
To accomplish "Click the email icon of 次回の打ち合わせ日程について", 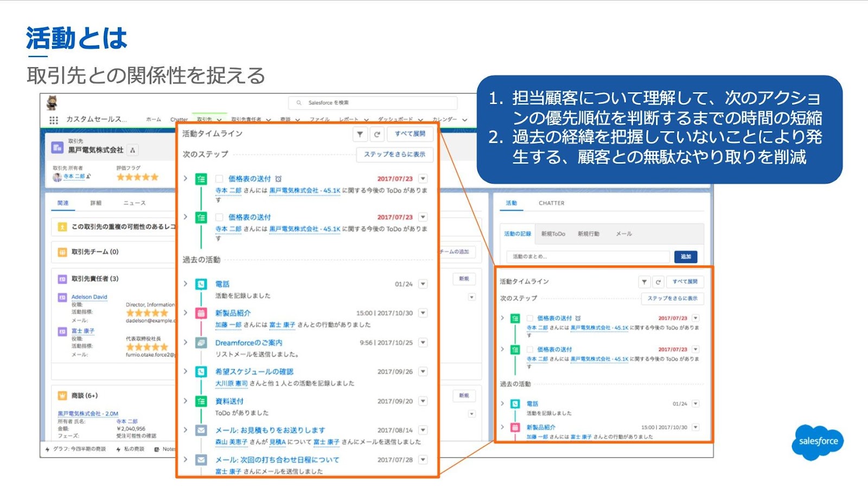I will point(201,460).
